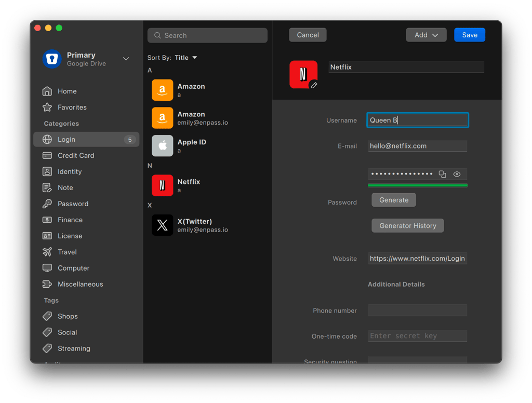Select the Identity category icon
This screenshot has width=532, height=403.
click(x=47, y=172)
